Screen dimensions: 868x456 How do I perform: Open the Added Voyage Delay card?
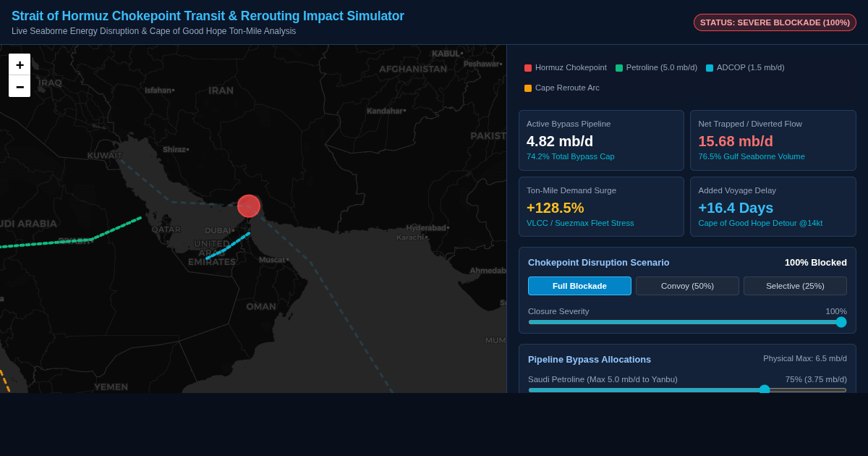(773, 207)
